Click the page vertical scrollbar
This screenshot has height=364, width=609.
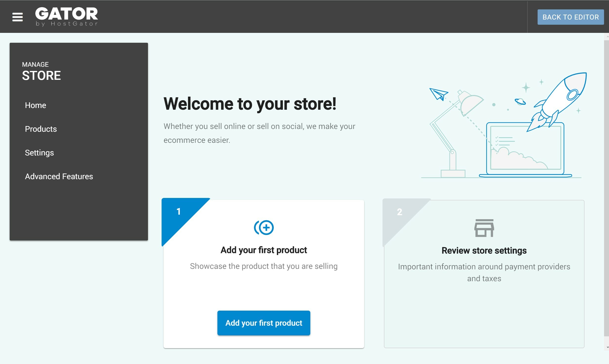[606, 188]
